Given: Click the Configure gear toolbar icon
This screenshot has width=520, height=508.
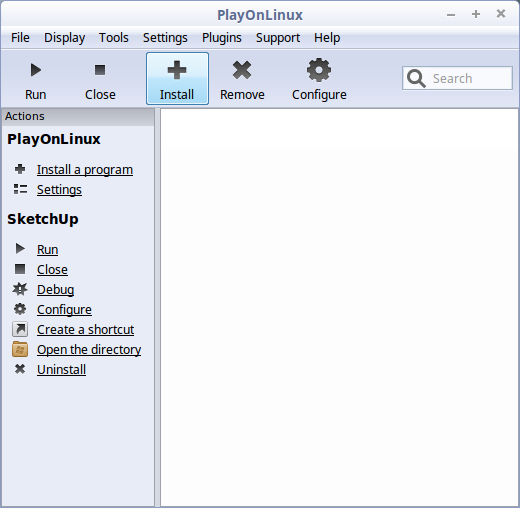Looking at the screenshot, I should point(319,70).
